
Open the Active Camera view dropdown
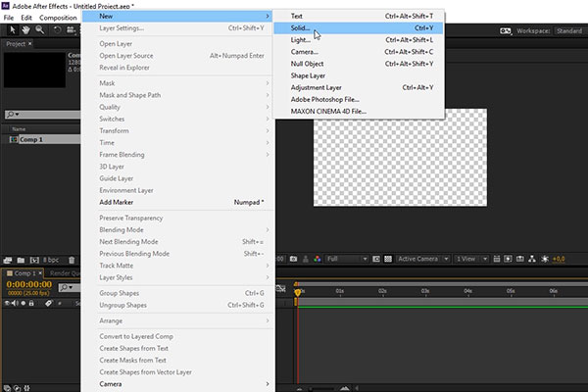click(423, 259)
